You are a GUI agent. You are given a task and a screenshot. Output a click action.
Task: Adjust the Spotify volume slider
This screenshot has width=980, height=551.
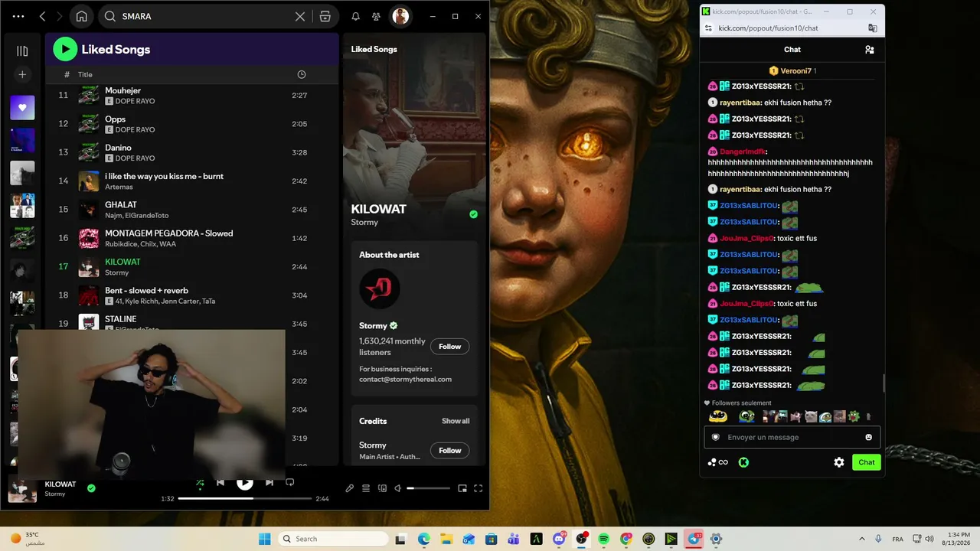pos(429,488)
